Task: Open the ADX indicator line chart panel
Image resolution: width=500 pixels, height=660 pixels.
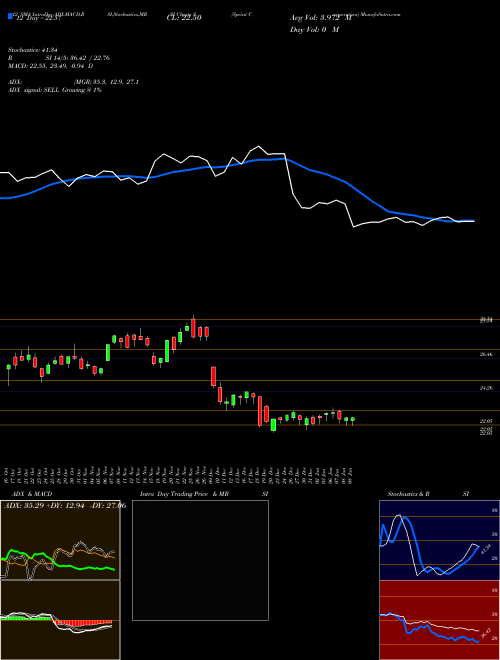Action: [60, 540]
